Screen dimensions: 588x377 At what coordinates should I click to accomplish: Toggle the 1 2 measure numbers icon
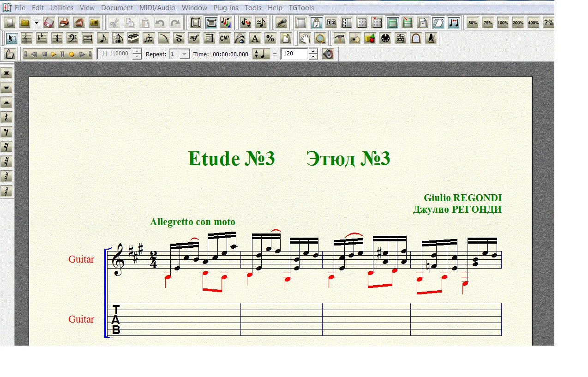[331, 22]
